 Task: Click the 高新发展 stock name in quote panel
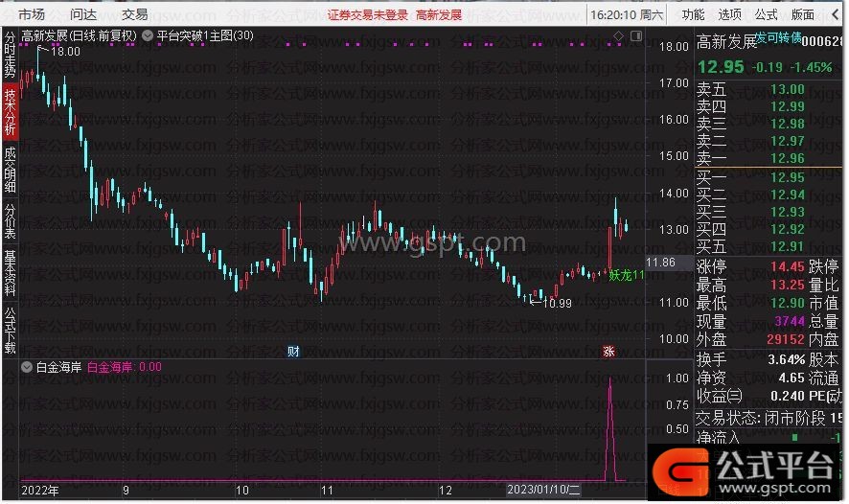pyautogui.click(x=726, y=42)
